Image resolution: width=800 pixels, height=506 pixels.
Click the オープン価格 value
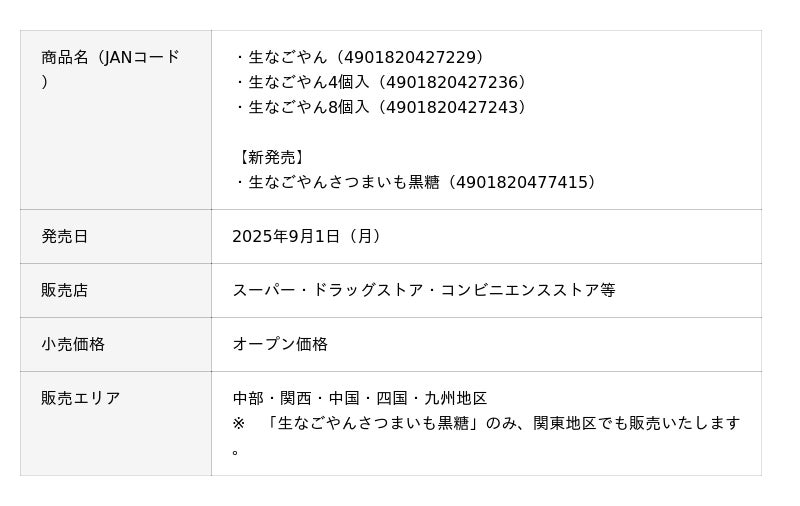pyautogui.click(x=280, y=345)
